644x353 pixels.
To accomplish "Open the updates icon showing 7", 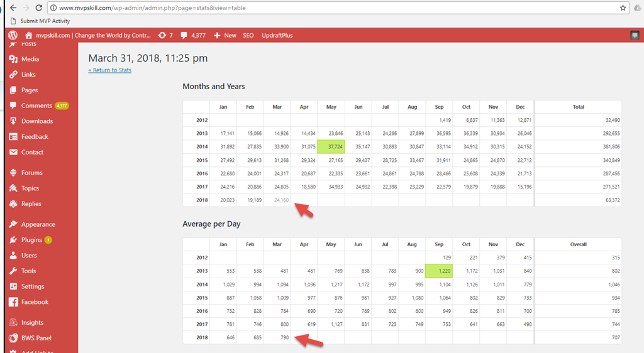I will (x=162, y=35).
